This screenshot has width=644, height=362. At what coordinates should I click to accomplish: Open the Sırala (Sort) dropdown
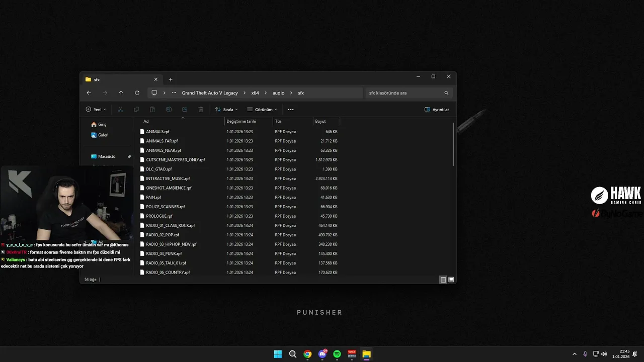(x=226, y=109)
